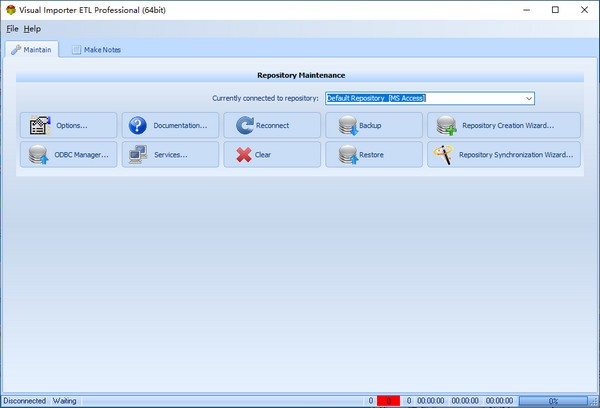Select the Default Repository text field
Screen dimensions: 600x408
coord(420,98)
